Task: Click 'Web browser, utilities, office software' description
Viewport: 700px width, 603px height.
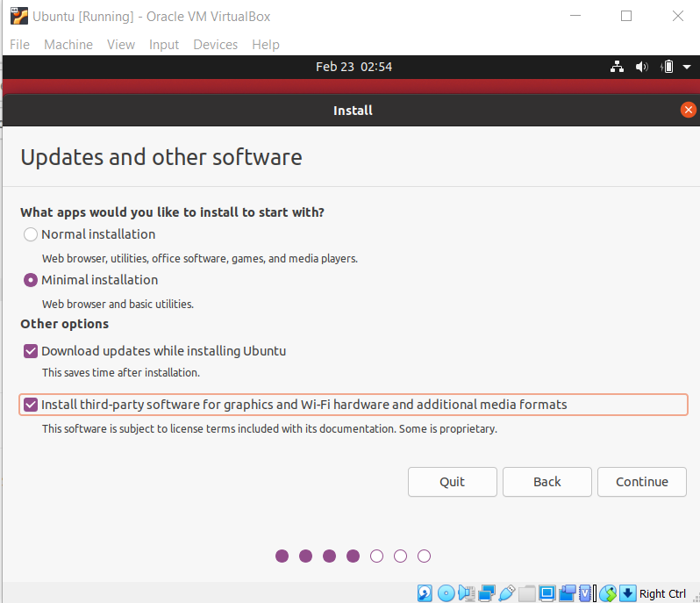Action: point(199,259)
